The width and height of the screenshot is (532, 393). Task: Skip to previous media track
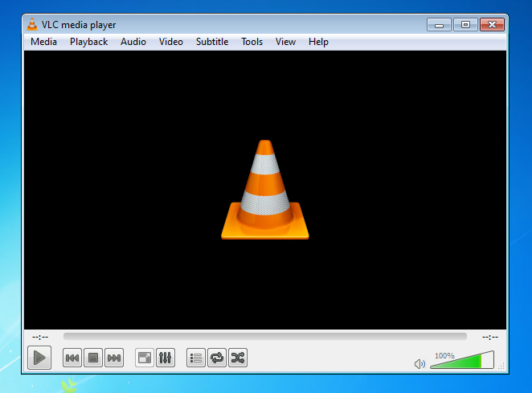(x=72, y=358)
